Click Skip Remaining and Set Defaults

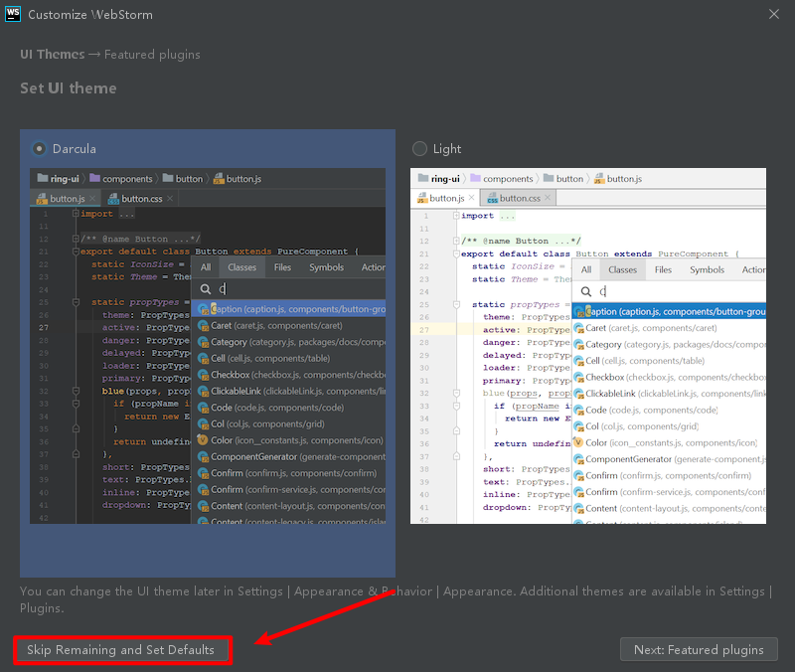120,650
